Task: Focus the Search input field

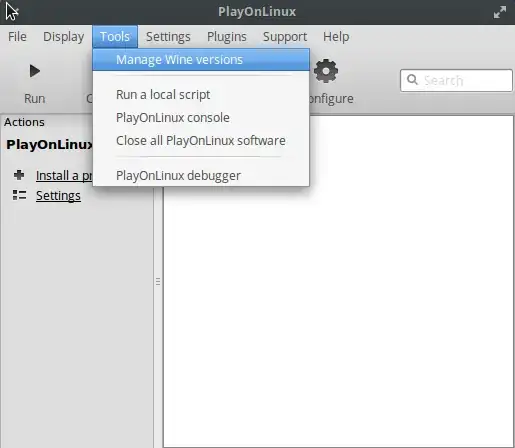Action: pyautogui.click(x=456, y=80)
